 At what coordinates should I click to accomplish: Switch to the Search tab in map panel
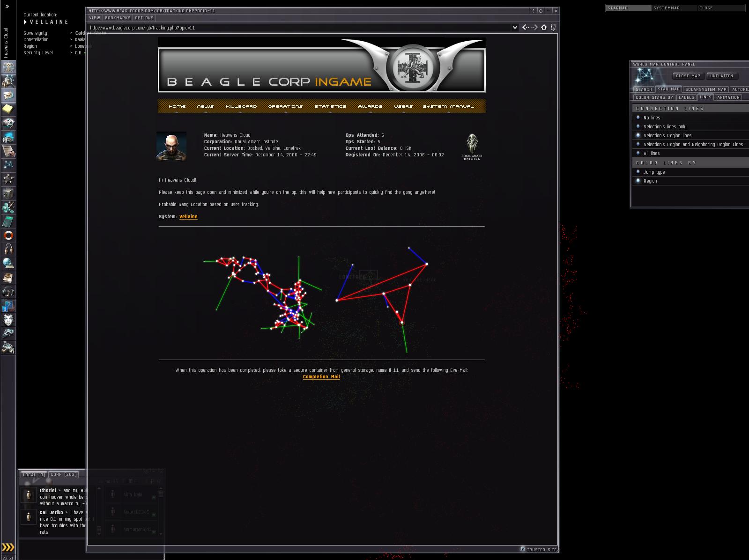(x=644, y=89)
